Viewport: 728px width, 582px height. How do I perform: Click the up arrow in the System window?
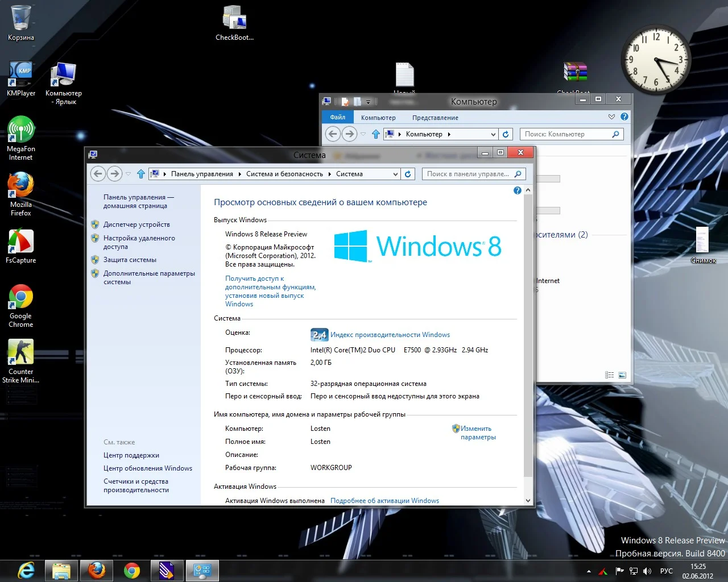[141, 174]
